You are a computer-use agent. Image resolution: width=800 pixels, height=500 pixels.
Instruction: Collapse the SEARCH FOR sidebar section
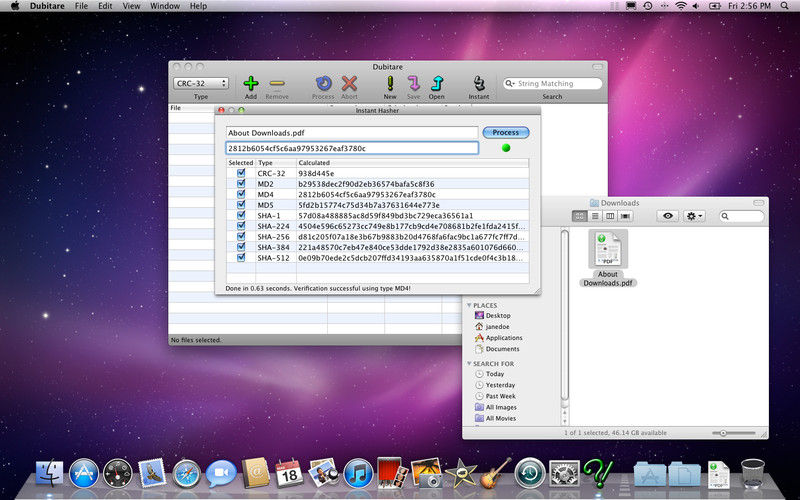pos(469,363)
